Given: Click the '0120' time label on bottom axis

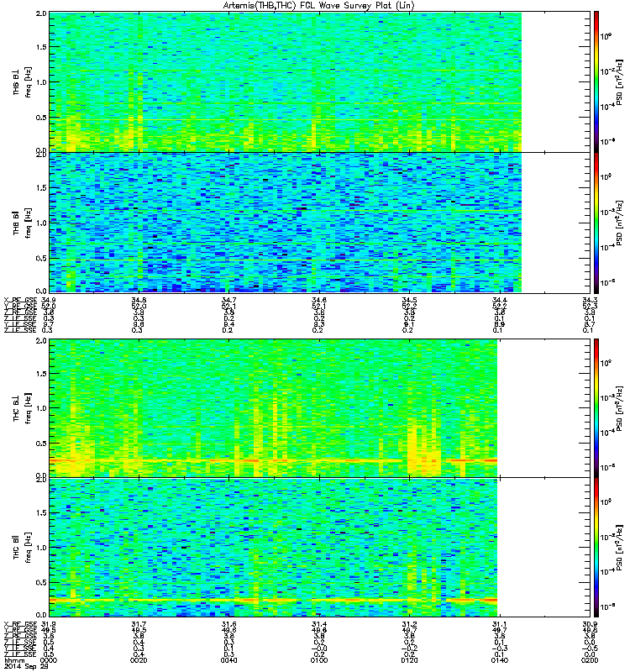Looking at the screenshot, I should pos(409,660).
